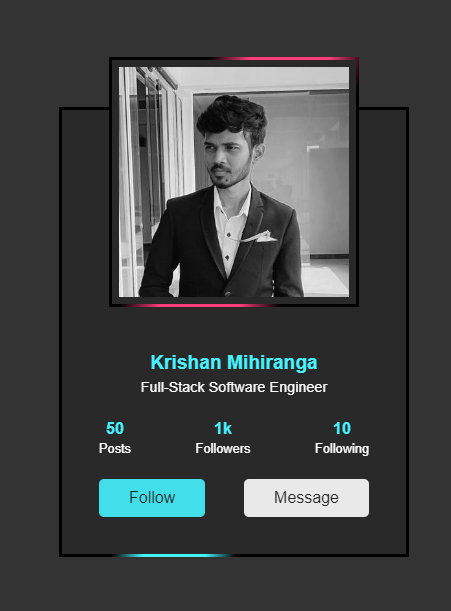Click the man's face in the photo
This screenshot has width=451, height=611.
226,160
